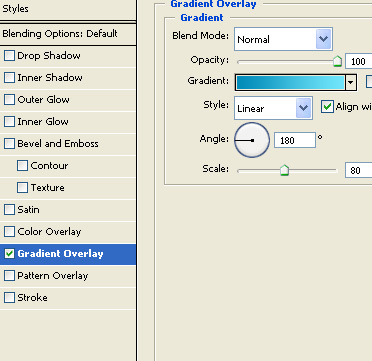The width and height of the screenshot is (372, 361).
Task: Select the Gradient Overlay row label
Action: (60, 254)
